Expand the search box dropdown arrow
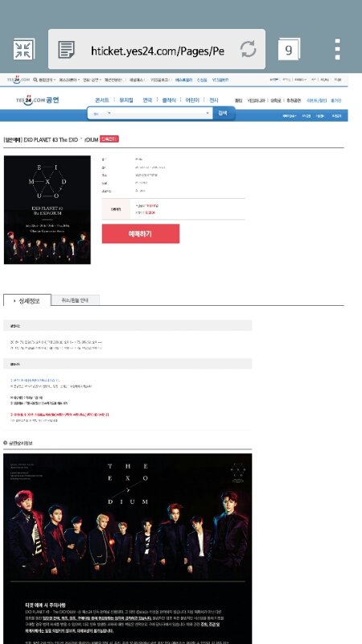The width and height of the screenshot is (362, 644). point(208,113)
